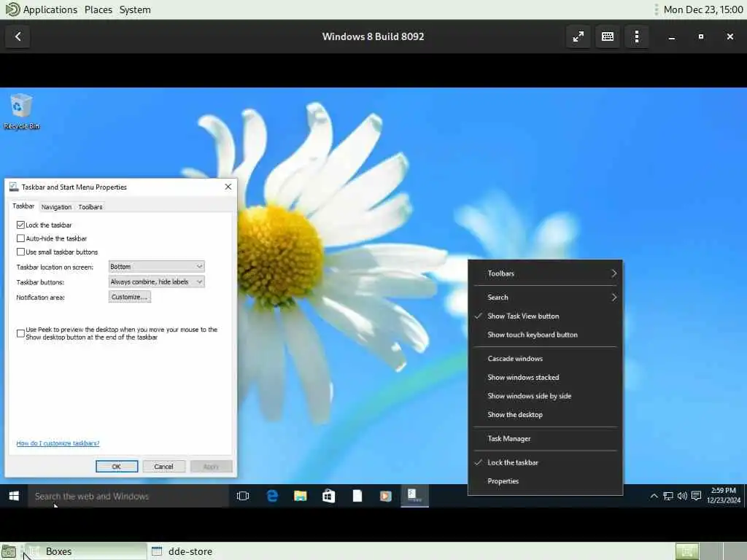Open the Applications menu
Image resolution: width=747 pixels, height=560 pixels.
[x=50, y=9]
